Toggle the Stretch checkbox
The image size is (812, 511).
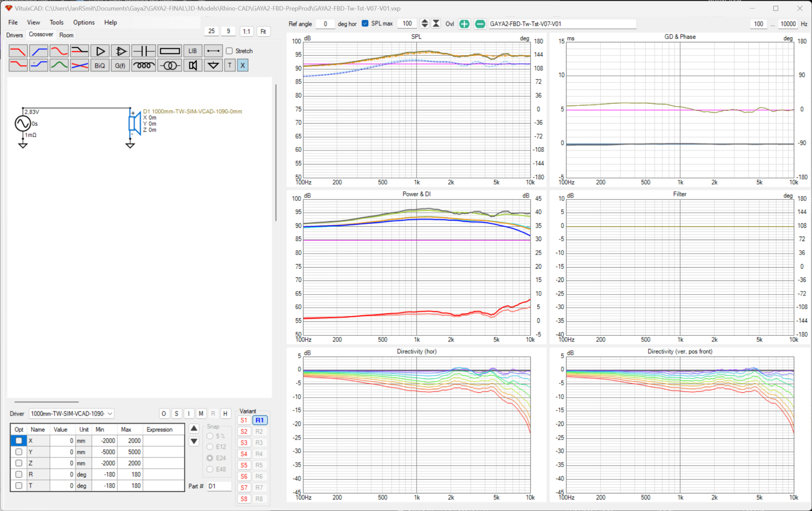(229, 51)
